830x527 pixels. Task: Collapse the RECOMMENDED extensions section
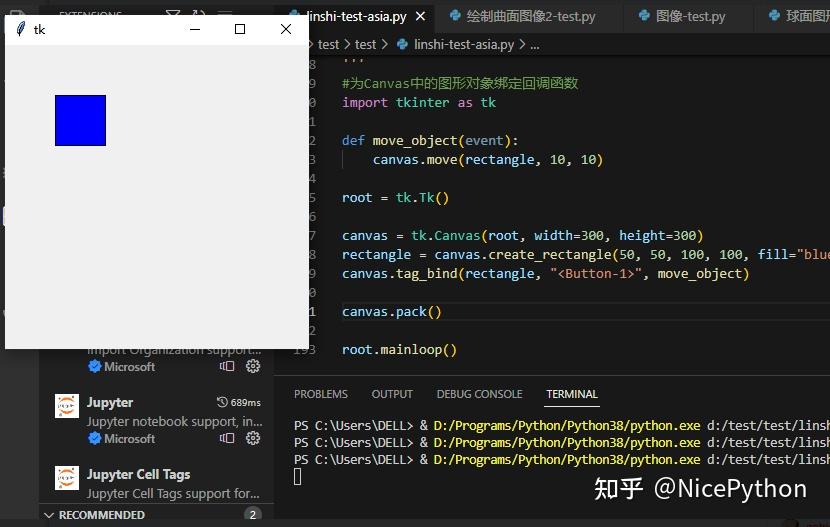coord(49,515)
